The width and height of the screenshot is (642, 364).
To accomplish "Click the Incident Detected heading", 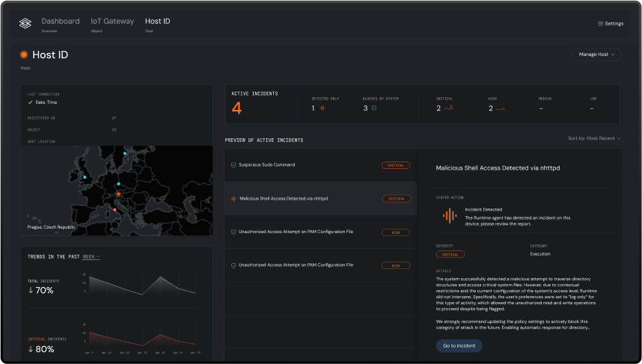I will (483, 209).
